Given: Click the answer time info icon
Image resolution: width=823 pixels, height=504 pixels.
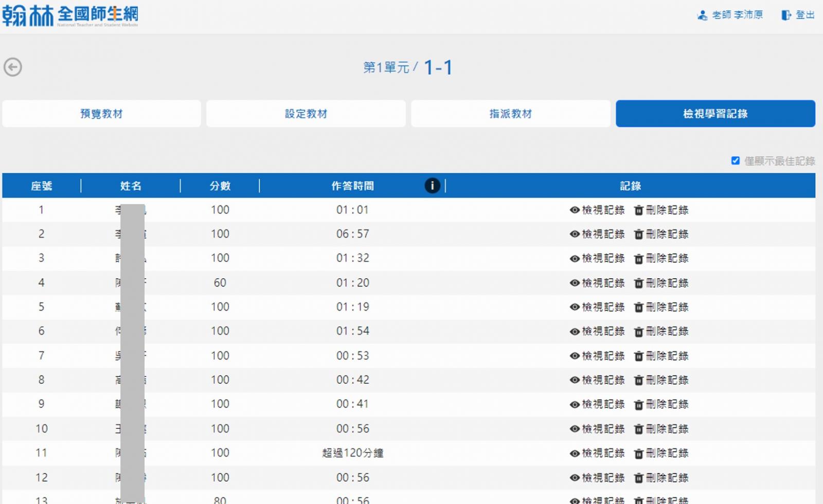Looking at the screenshot, I should [432, 186].
